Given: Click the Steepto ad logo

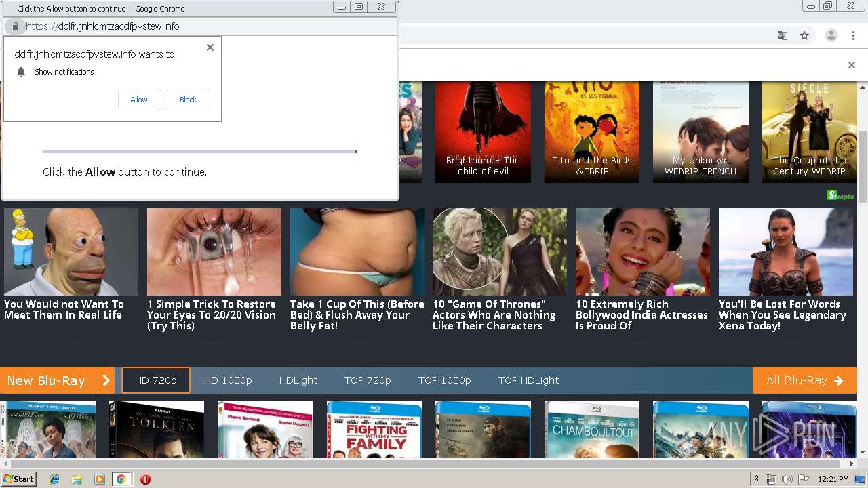Looking at the screenshot, I should [x=841, y=195].
